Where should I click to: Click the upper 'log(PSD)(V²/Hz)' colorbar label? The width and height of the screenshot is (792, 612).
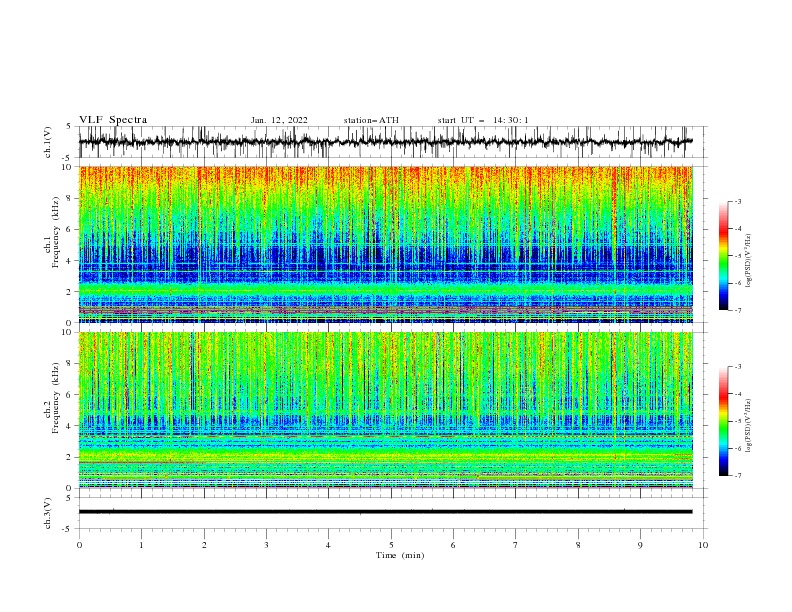(749, 261)
